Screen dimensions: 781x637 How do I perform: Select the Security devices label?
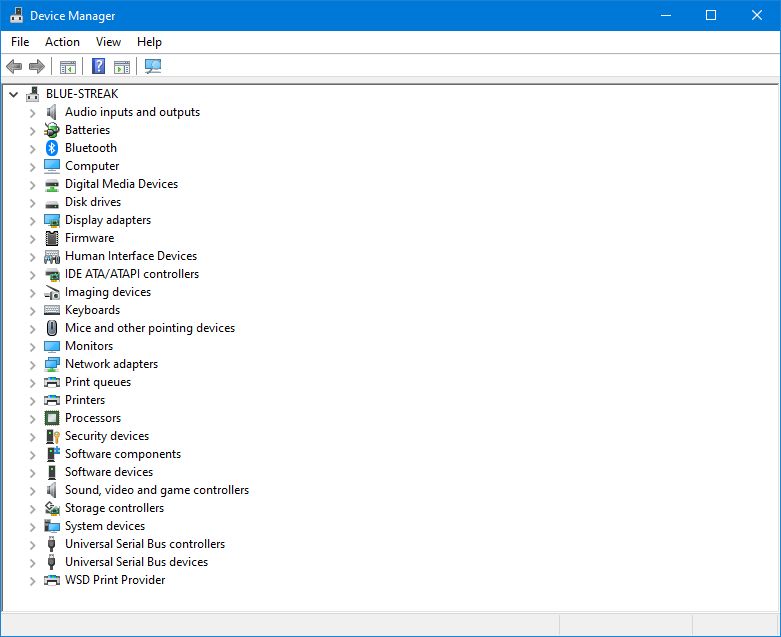point(107,436)
